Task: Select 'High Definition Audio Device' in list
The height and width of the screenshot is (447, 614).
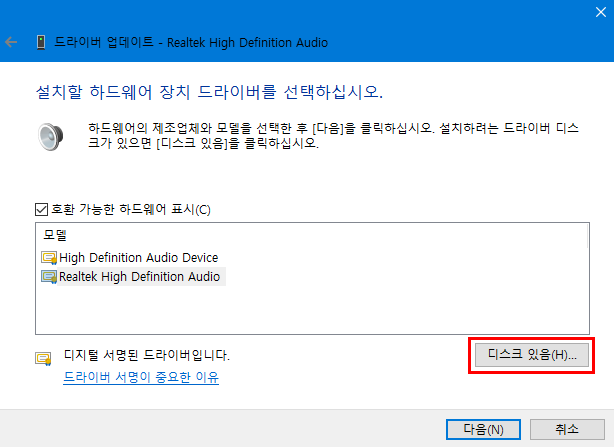Action: (139, 258)
